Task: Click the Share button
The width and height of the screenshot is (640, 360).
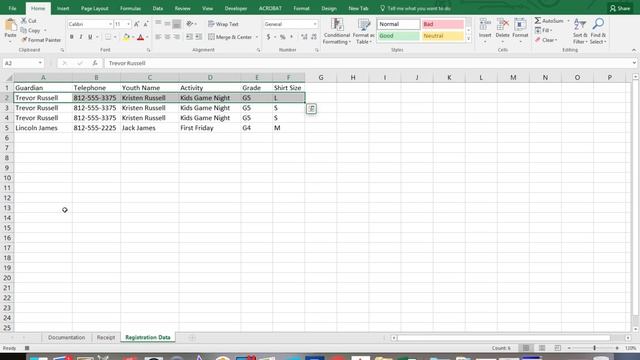Action: [620, 8]
